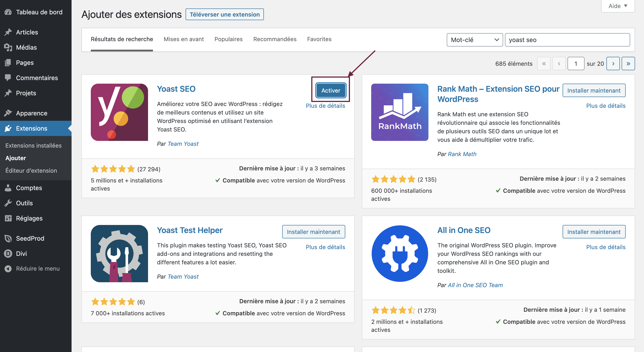Click the SeedProd leaf icon
The width and height of the screenshot is (644, 352).
(8, 238)
